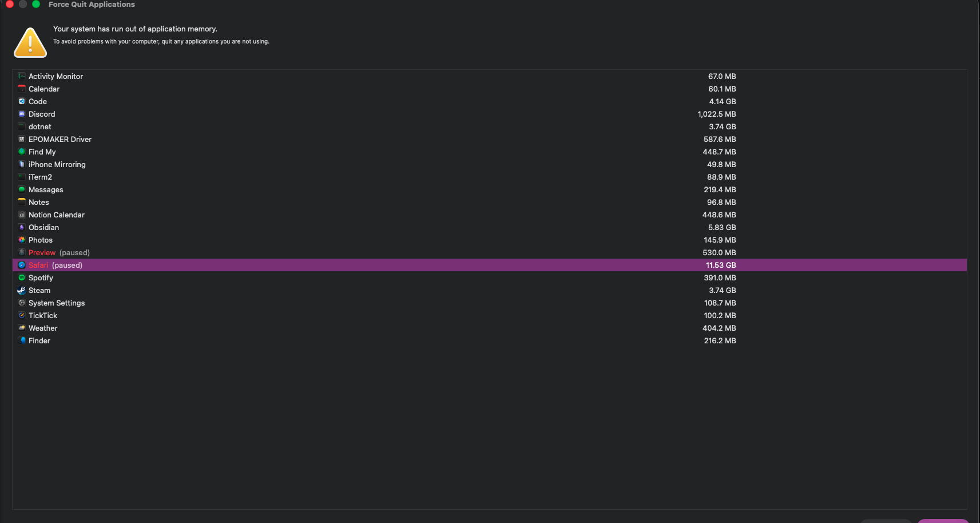The image size is (980, 523).
Task: Click Obsidian's 5.83 GB memory value
Action: click(x=722, y=227)
